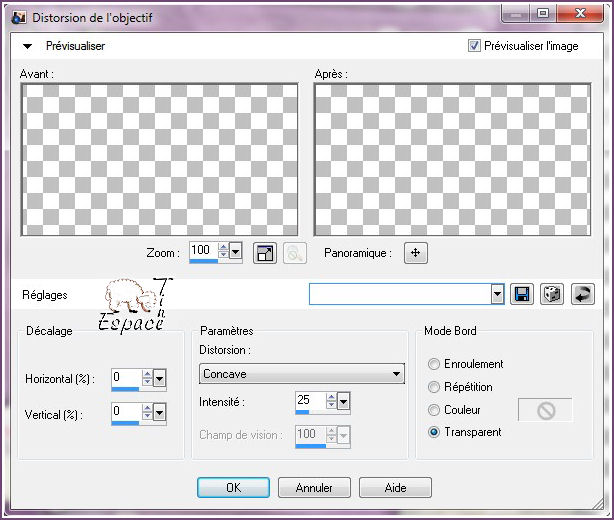
Task: Click the Après preview pane
Action: click(452, 160)
